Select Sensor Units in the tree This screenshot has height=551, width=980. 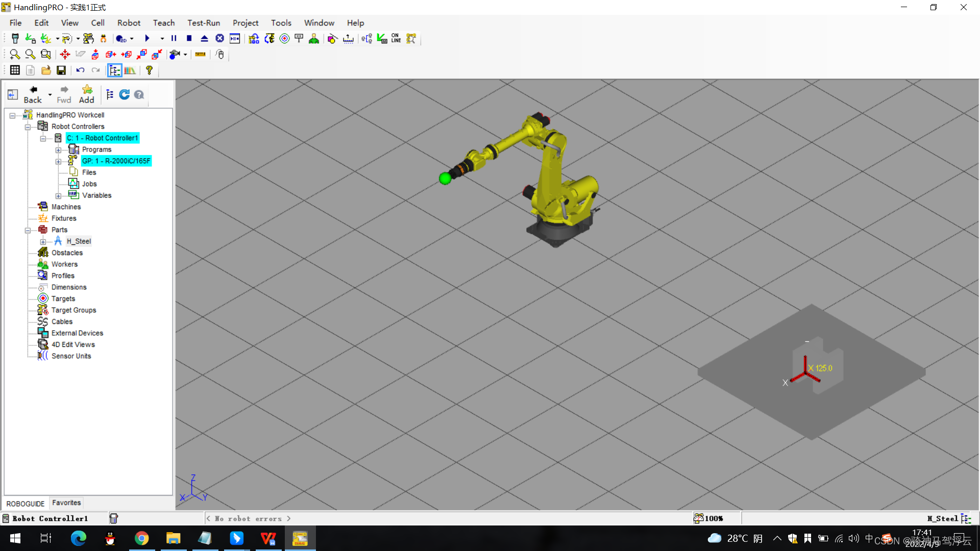71,356
